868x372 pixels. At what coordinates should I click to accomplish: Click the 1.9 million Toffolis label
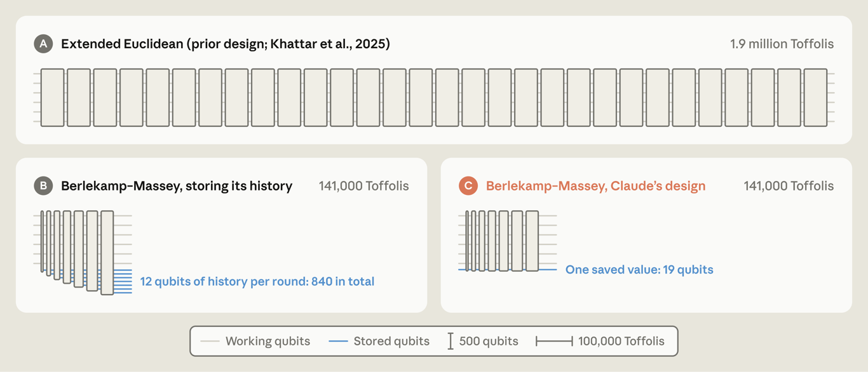(x=782, y=44)
